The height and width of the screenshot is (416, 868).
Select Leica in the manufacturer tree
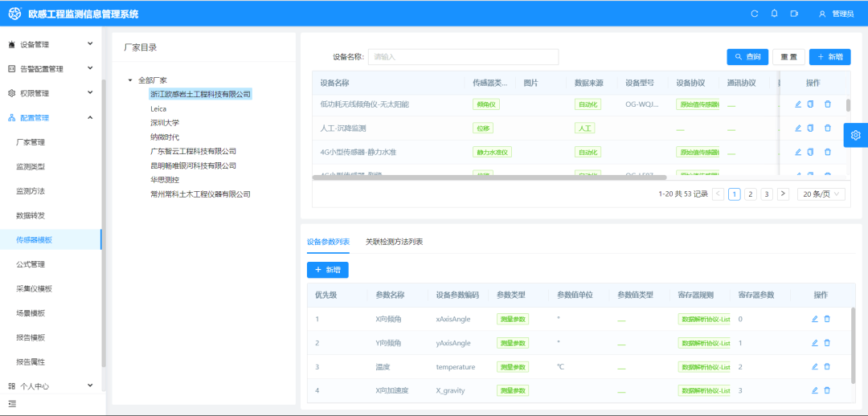tap(158, 109)
